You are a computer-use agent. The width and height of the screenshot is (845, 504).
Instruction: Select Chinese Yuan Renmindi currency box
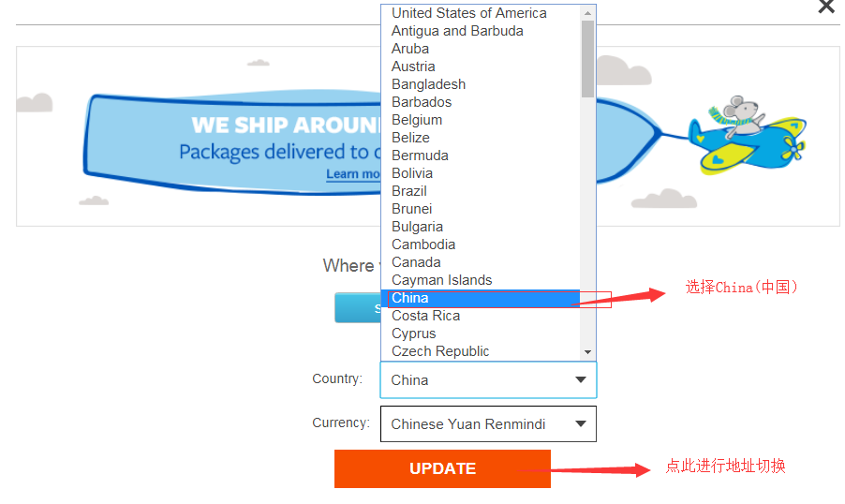488,424
